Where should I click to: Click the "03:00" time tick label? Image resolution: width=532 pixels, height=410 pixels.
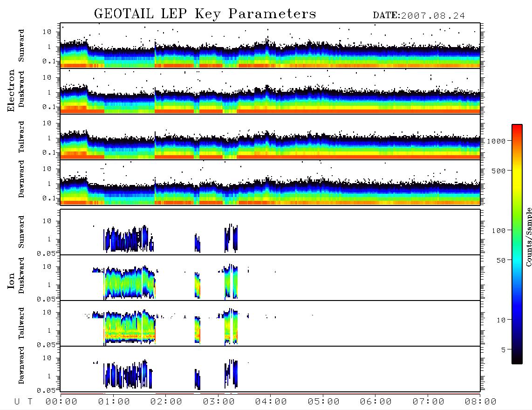(x=219, y=402)
